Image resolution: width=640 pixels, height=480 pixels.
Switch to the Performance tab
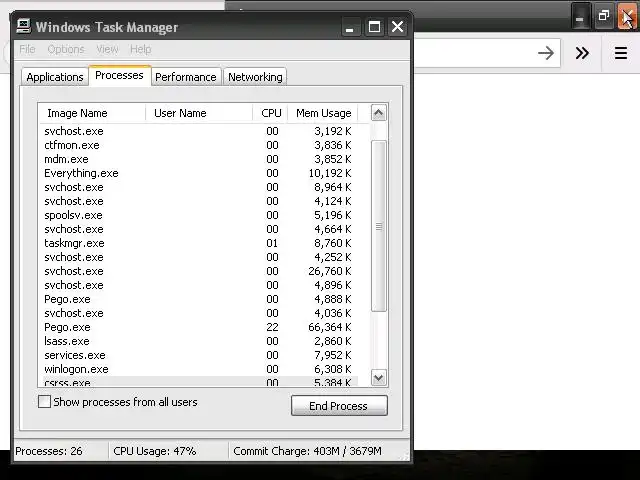[186, 77]
